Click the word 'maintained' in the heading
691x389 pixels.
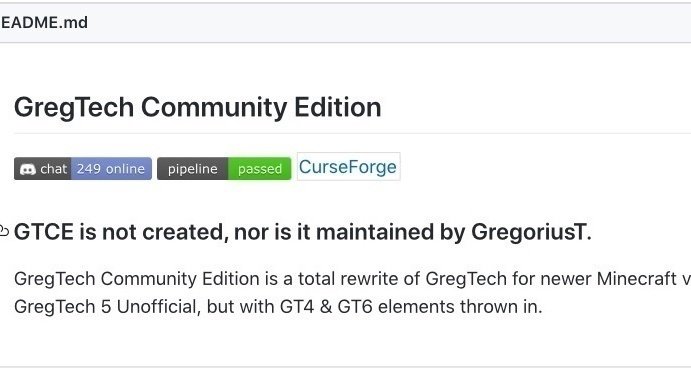(375, 232)
